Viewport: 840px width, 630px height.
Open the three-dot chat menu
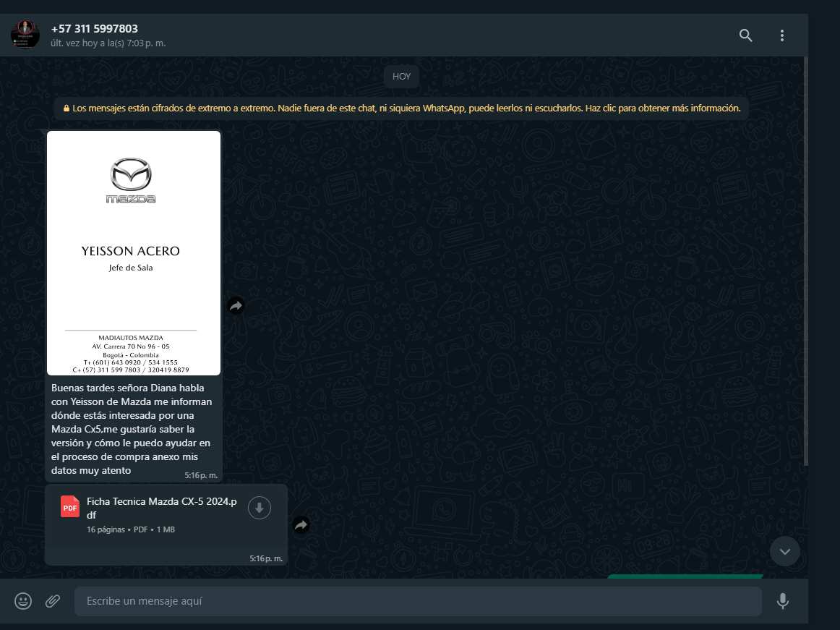(x=782, y=35)
